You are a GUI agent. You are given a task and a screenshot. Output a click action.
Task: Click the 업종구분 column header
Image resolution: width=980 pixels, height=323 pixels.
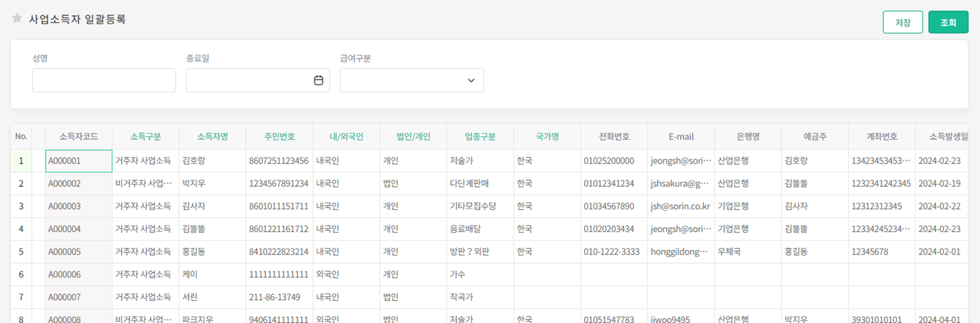pyautogui.click(x=480, y=137)
